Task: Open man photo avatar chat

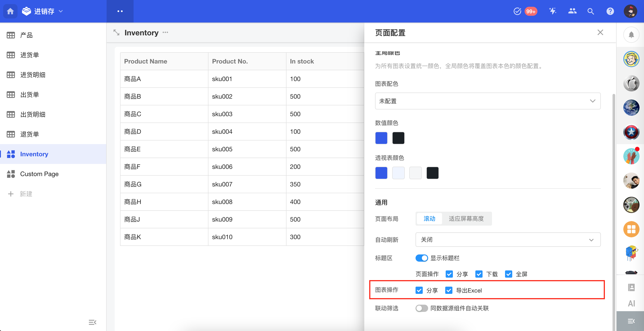Action: (631, 181)
